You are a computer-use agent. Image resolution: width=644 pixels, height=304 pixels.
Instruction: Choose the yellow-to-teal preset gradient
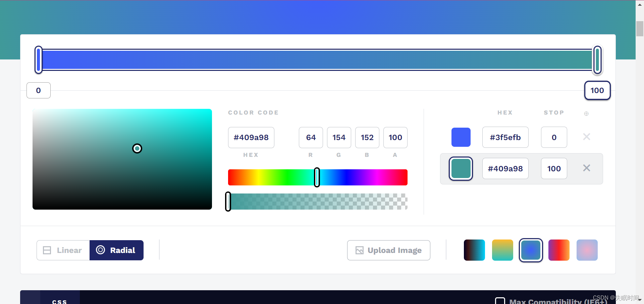[x=502, y=250]
